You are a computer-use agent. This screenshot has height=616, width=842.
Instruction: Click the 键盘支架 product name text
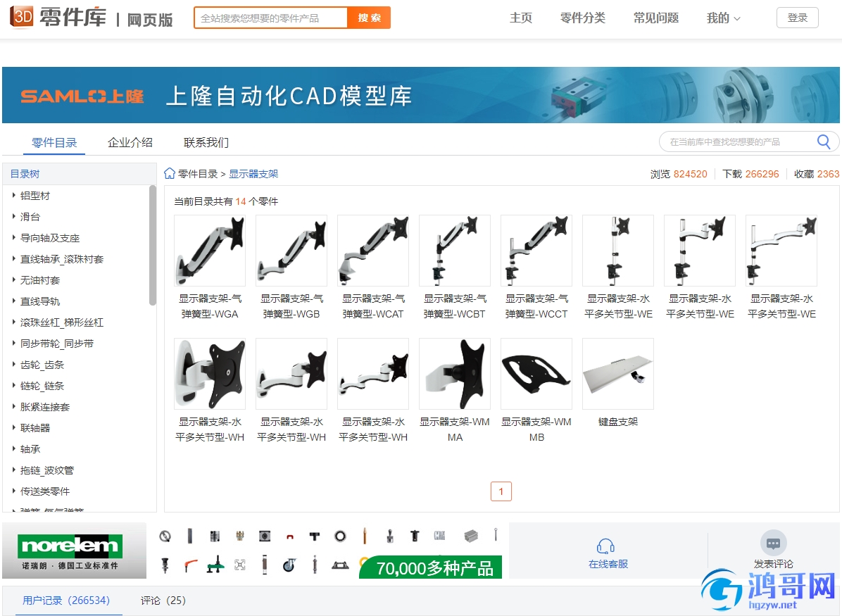[618, 422]
